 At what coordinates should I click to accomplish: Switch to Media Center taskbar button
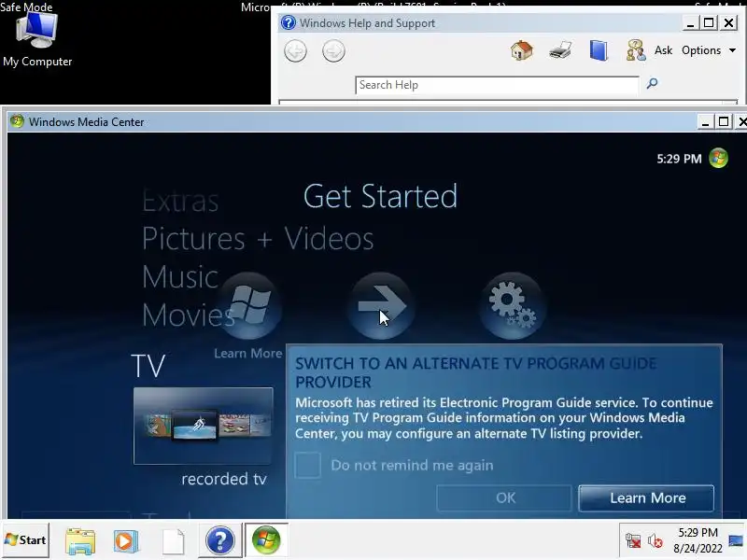click(266, 540)
